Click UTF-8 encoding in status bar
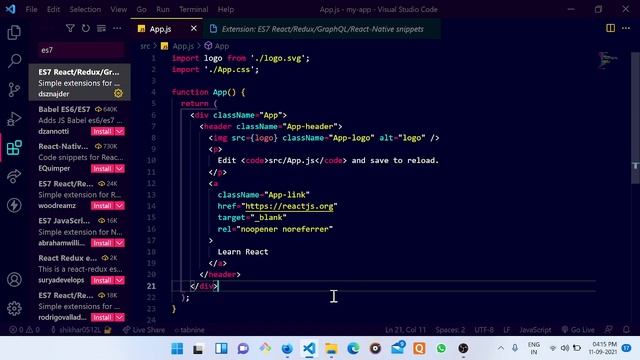640x360 pixels. tap(484, 329)
